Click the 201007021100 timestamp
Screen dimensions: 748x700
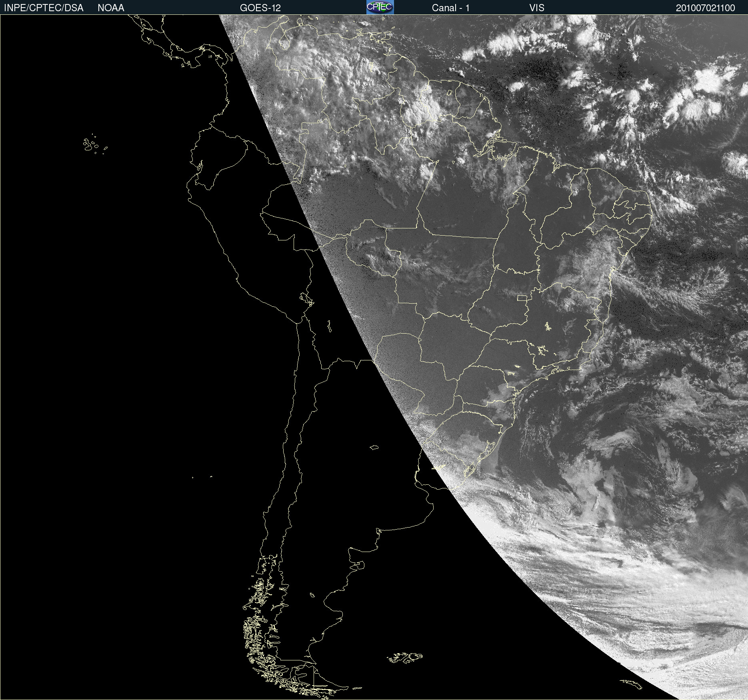click(x=706, y=8)
